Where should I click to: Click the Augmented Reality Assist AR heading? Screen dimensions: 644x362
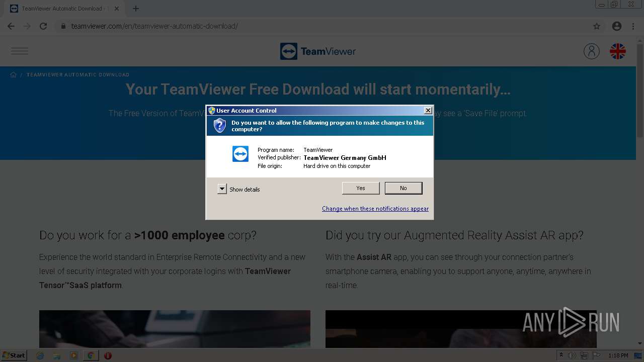click(x=454, y=235)
